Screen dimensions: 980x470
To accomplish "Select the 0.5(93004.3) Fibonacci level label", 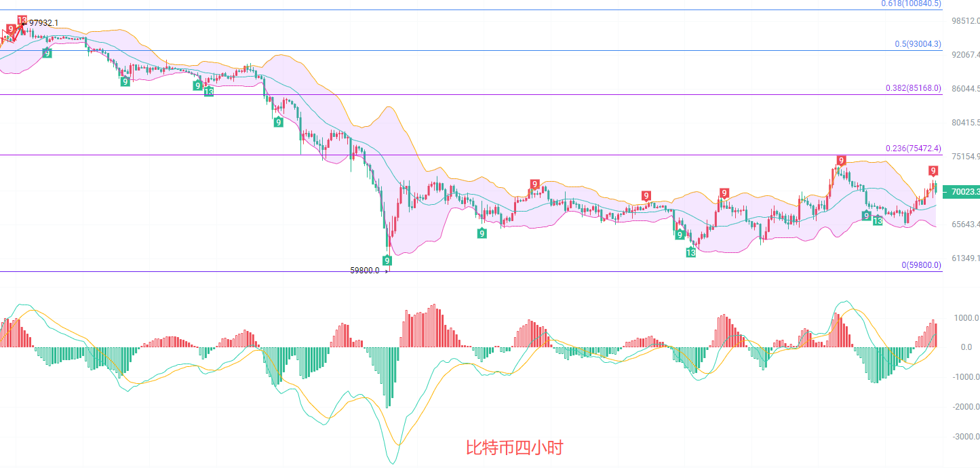I will 918,44.
